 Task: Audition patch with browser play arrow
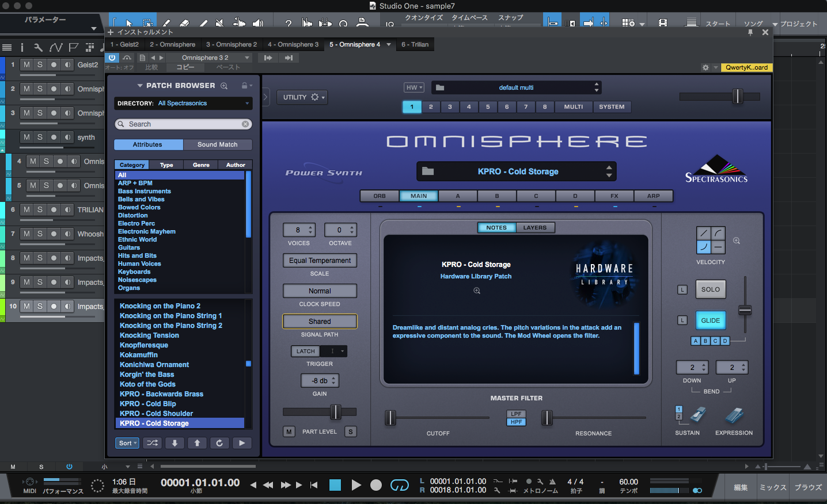(x=242, y=443)
